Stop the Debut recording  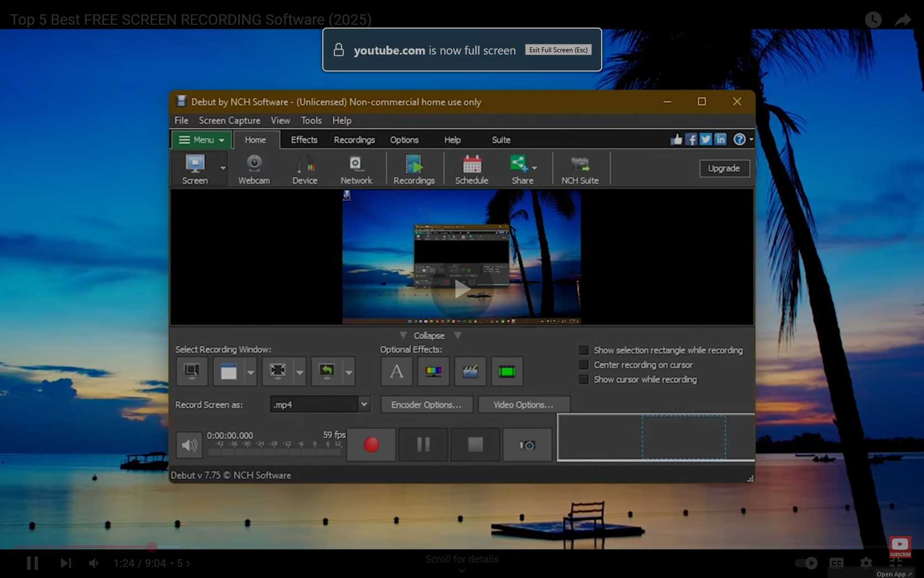tap(475, 444)
